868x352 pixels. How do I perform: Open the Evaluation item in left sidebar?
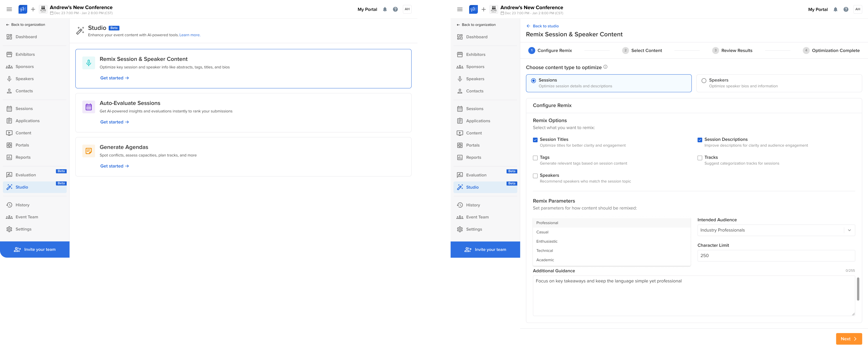pos(26,175)
